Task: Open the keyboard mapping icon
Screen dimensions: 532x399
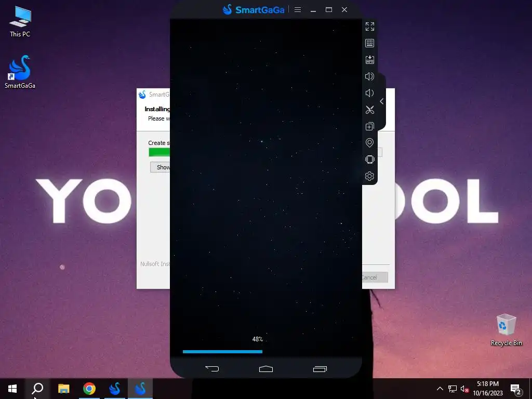Action: 369,43
